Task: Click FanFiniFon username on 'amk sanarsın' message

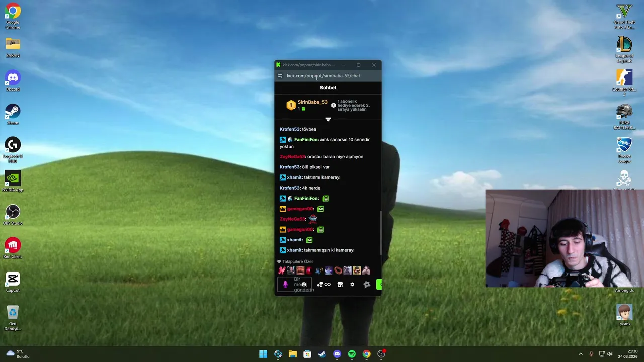Action: 306,140
